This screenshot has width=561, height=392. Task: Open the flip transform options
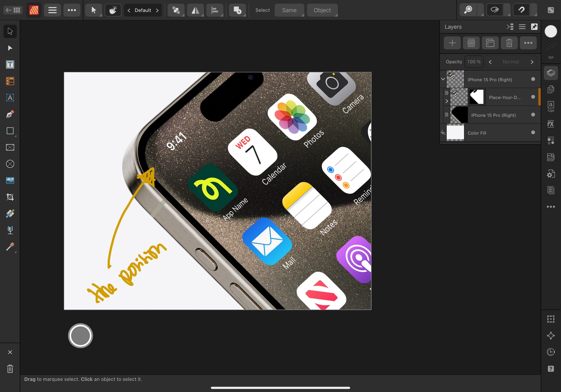195,10
